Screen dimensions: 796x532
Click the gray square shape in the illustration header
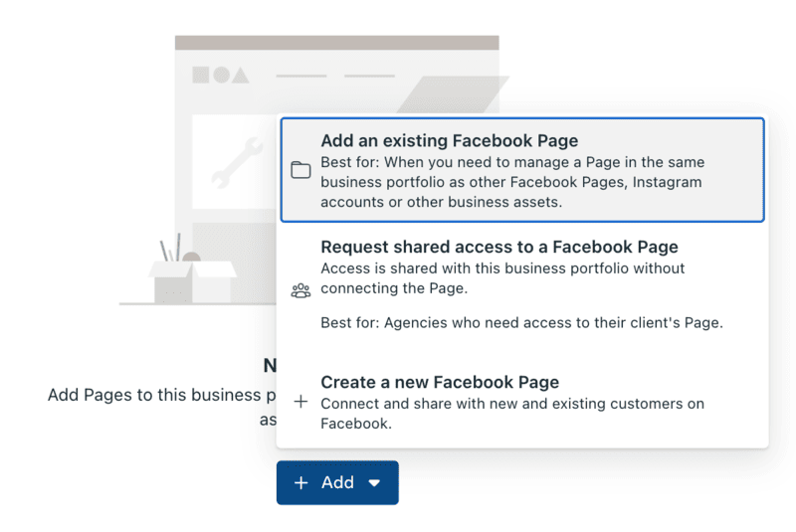(x=201, y=75)
